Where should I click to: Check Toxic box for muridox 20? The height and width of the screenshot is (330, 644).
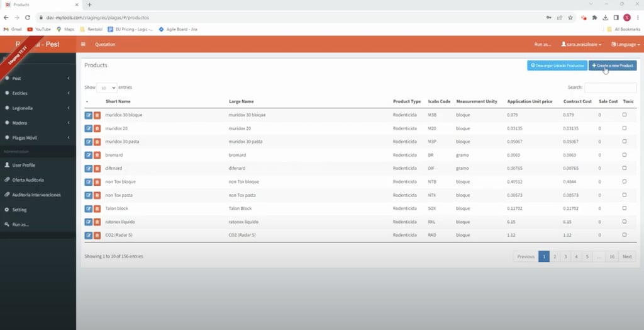click(x=625, y=128)
